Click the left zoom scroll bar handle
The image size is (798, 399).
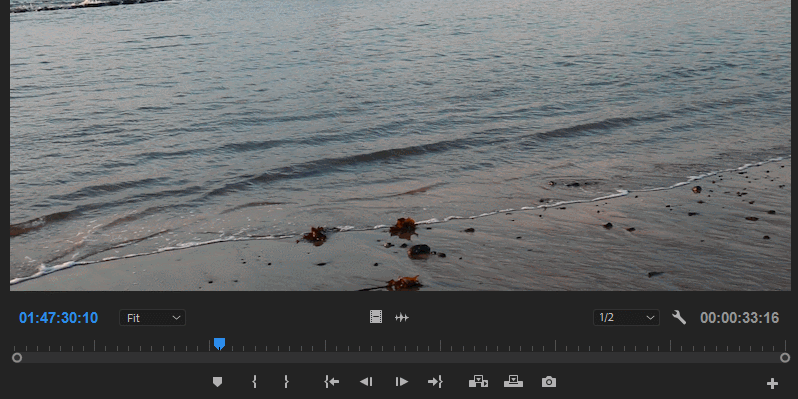tap(17, 358)
